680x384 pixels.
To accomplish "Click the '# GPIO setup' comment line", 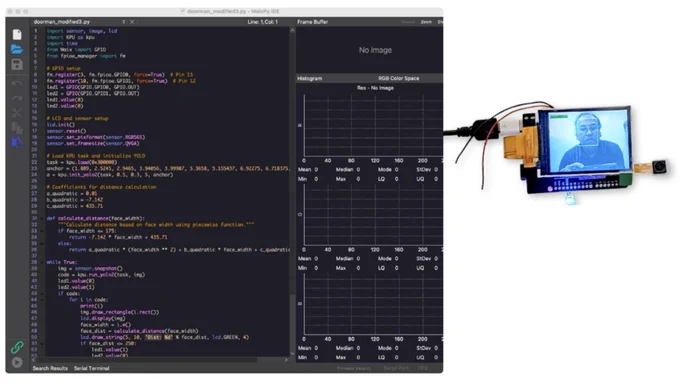I will (63, 69).
